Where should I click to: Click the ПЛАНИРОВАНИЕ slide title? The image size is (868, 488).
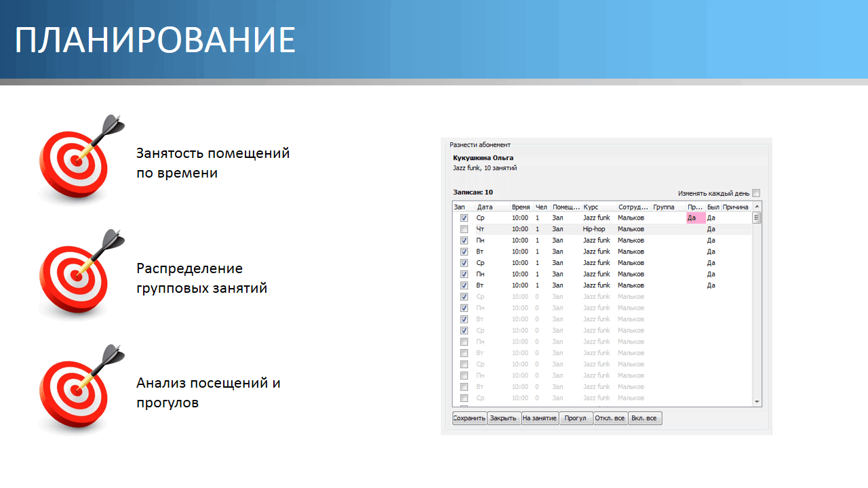coord(155,41)
